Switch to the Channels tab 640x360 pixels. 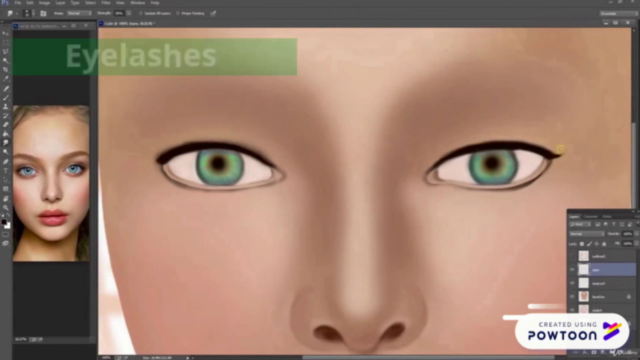tap(590, 216)
